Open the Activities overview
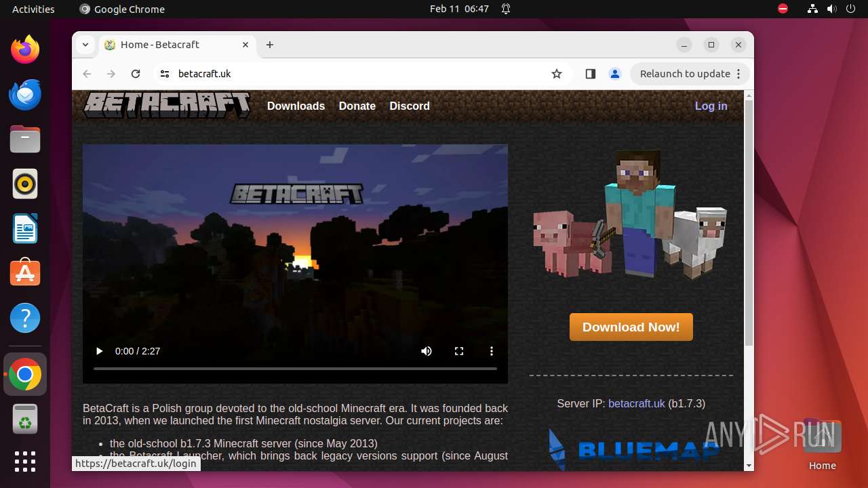The height and width of the screenshot is (488, 868). (x=33, y=9)
